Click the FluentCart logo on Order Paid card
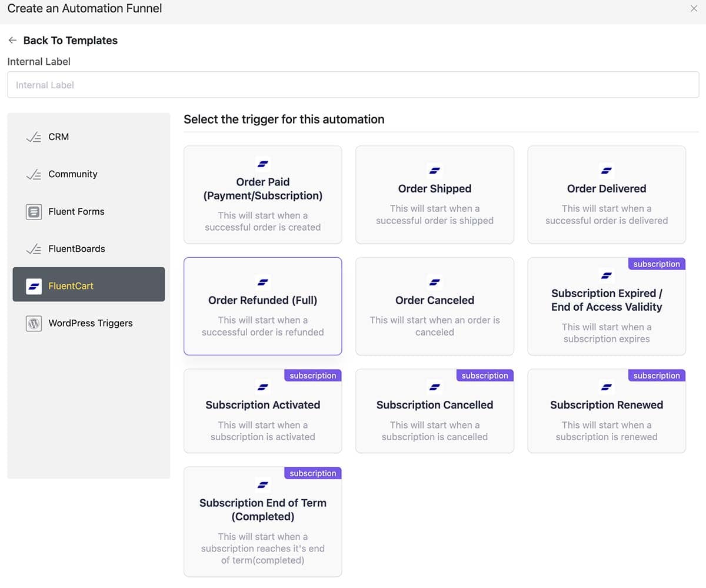Image resolution: width=706 pixels, height=588 pixels. (262, 164)
